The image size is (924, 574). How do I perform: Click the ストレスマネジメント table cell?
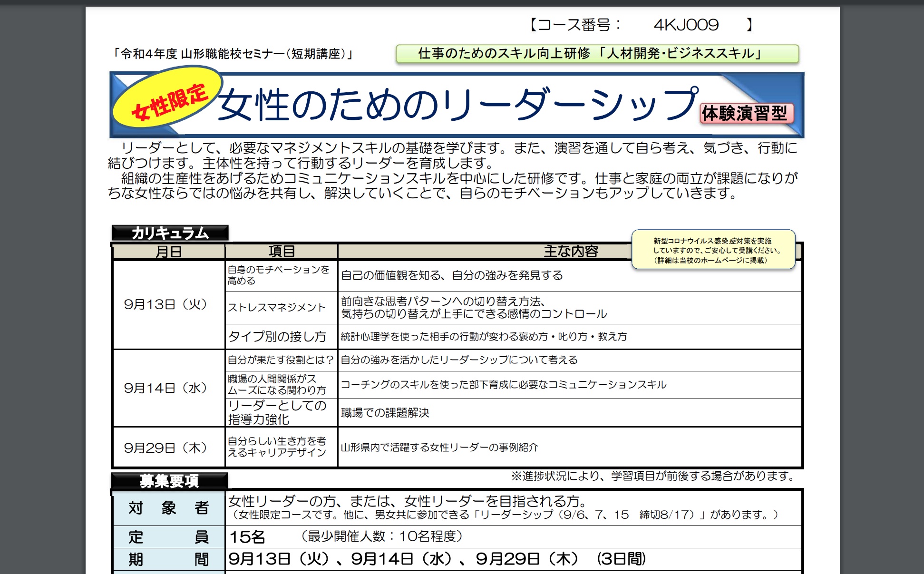[277, 308]
